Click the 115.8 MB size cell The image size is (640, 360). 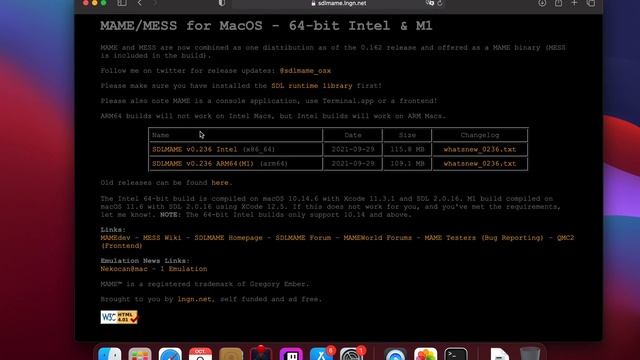coord(407,149)
